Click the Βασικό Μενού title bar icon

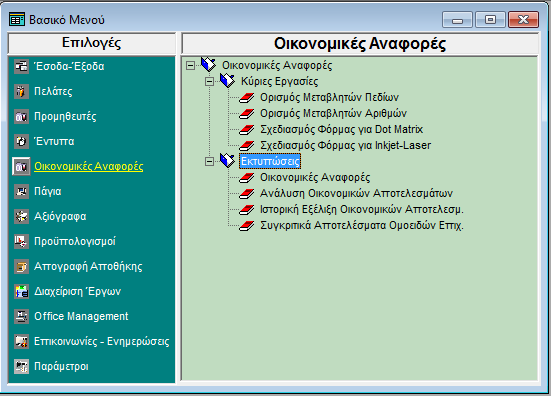click(17, 19)
